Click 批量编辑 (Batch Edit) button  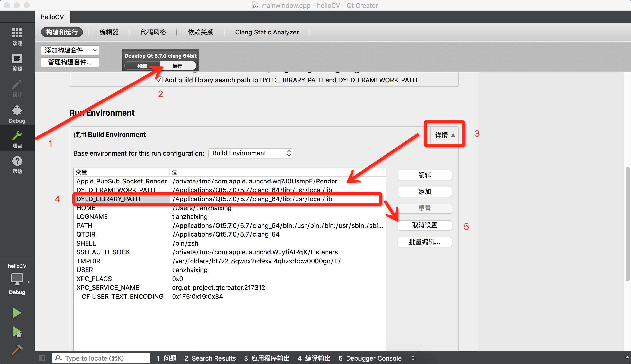tap(424, 242)
